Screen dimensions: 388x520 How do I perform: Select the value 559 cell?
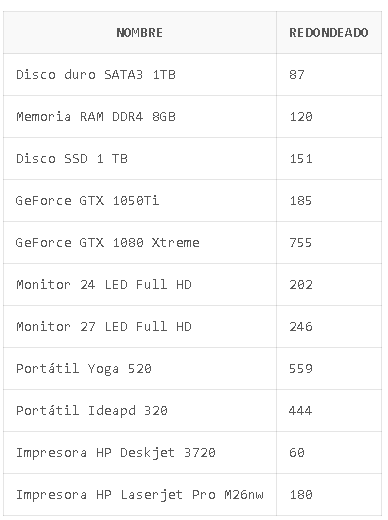point(329,368)
